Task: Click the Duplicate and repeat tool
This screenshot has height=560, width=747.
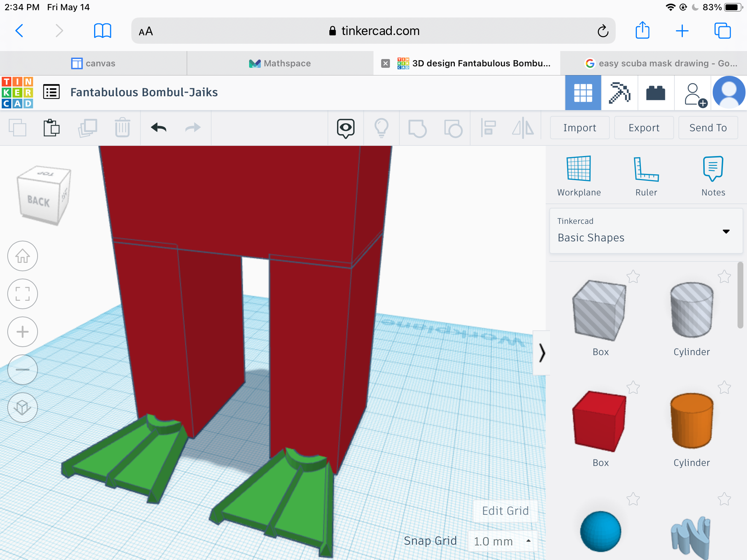Action: (88, 128)
